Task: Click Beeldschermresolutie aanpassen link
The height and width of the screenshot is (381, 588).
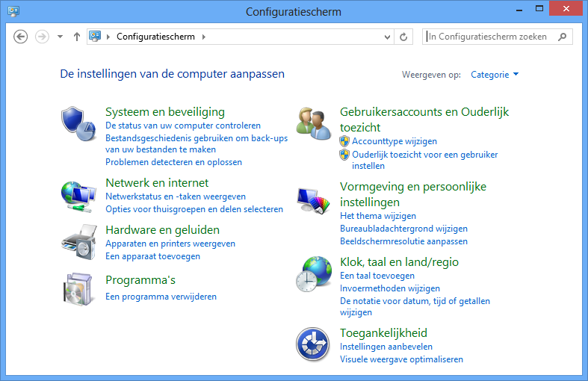Action: [403, 241]
